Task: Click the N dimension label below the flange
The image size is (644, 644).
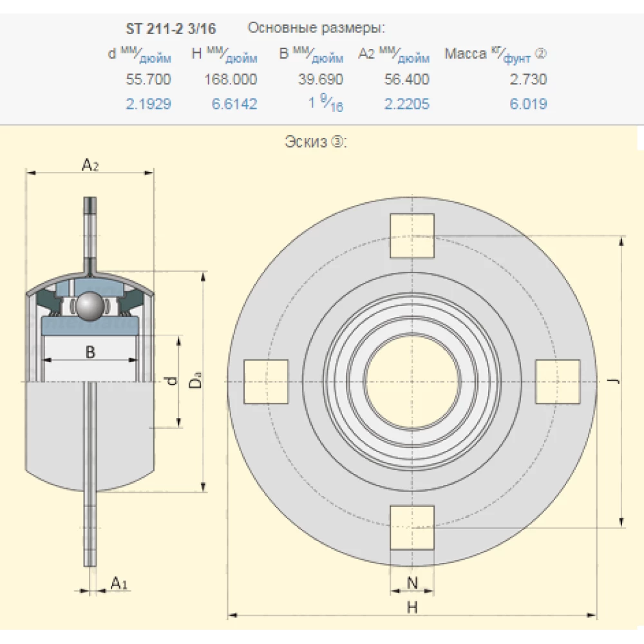Action: coord(413,583)
